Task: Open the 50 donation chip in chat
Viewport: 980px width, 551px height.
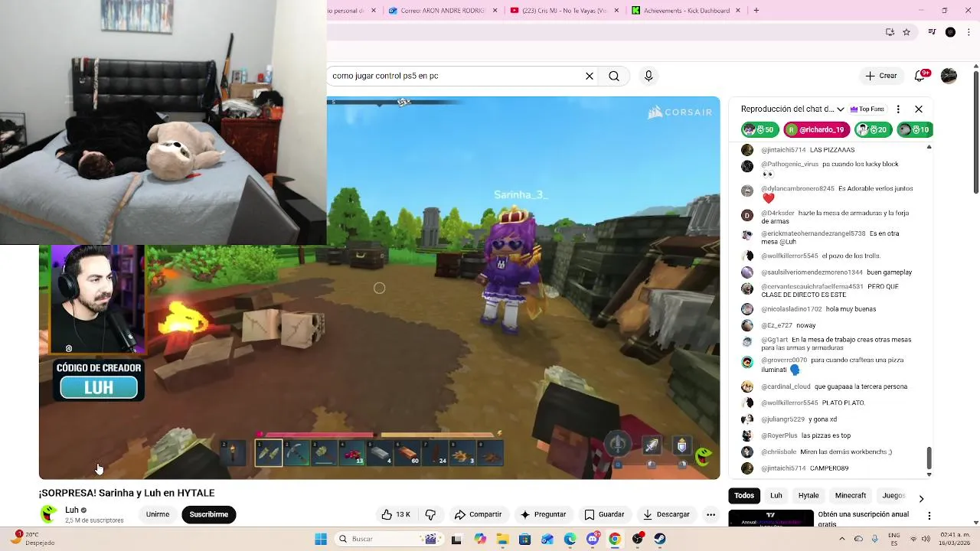Action: pos(759,130)
